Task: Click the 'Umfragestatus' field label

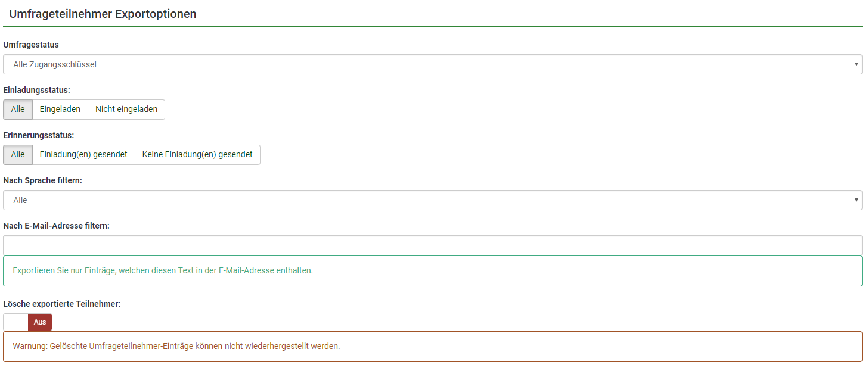Action: [31, 45]
